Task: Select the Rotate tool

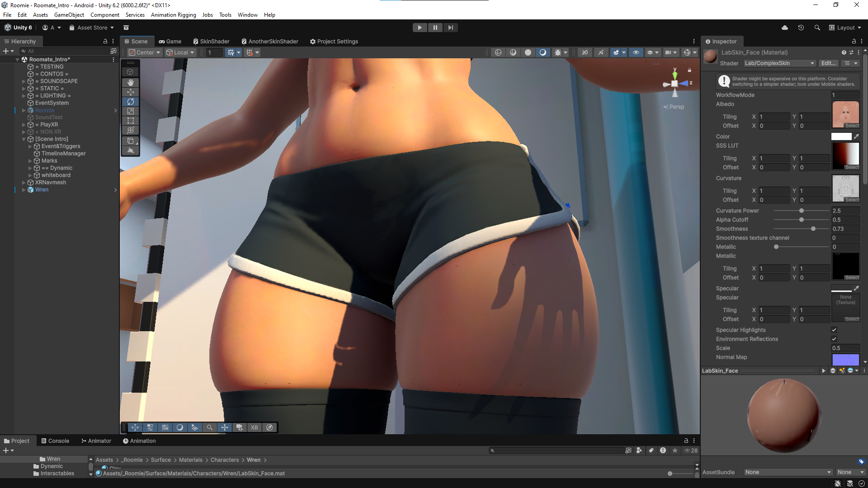Action: point(130,102)
